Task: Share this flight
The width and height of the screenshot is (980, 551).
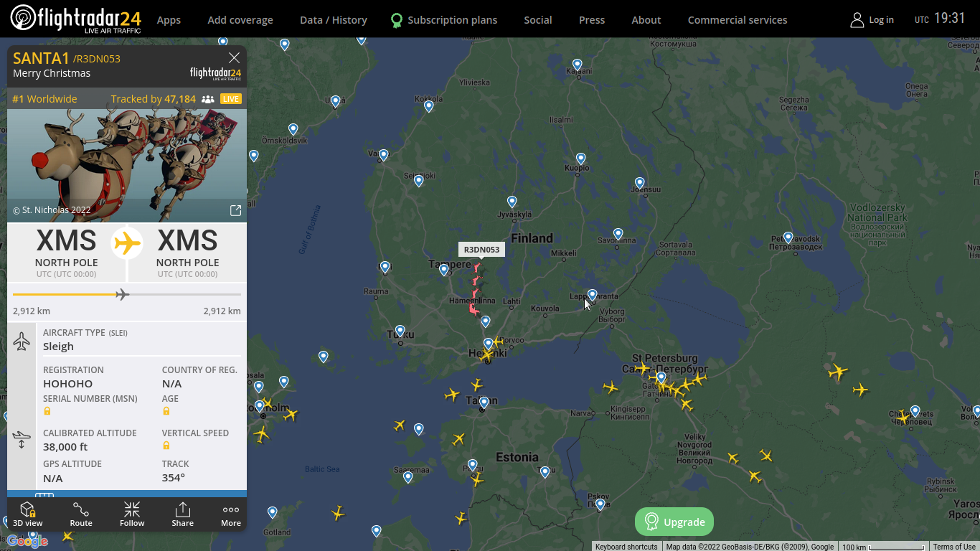Action: 182,514
